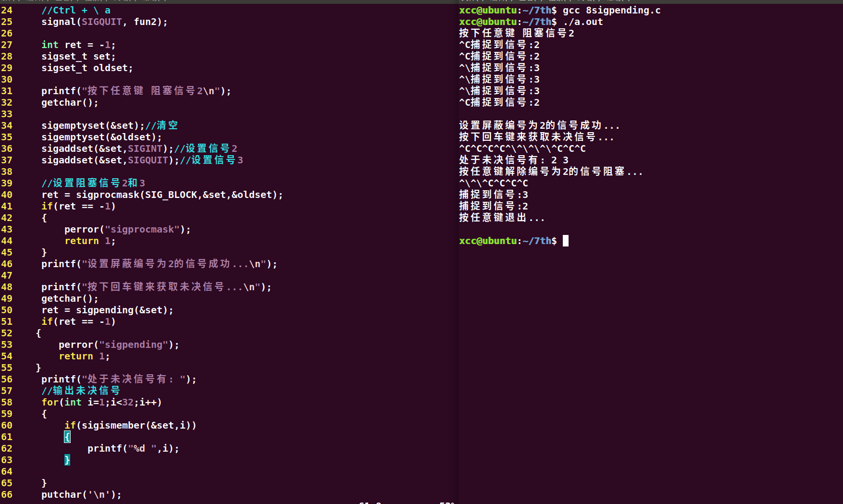
Task: Click the 'for(int i=1;i<32;i++)' loop line
Action: 101,402
